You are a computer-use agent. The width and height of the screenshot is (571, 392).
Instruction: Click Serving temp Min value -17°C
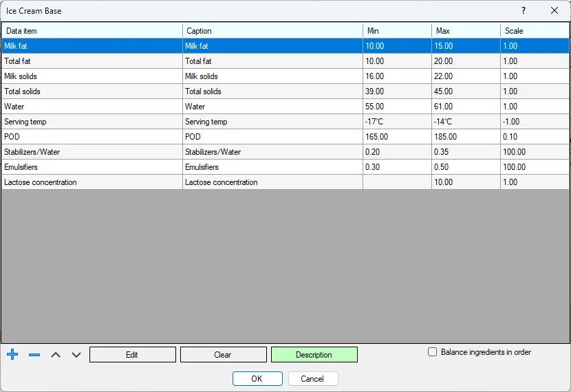tap(398, 122)
